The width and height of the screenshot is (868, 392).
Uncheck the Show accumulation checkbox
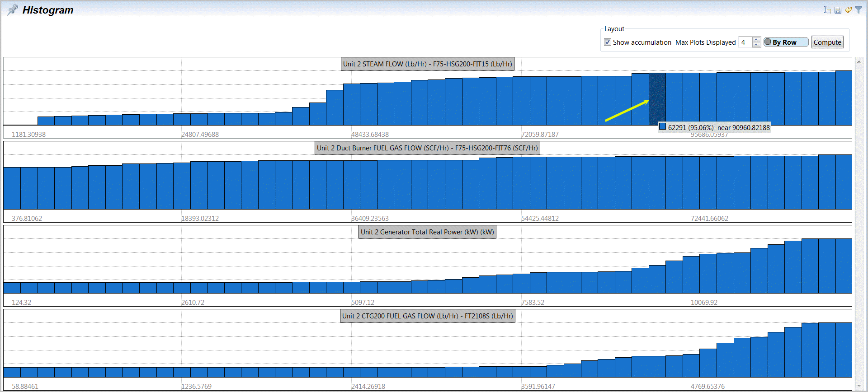point(608,42)
